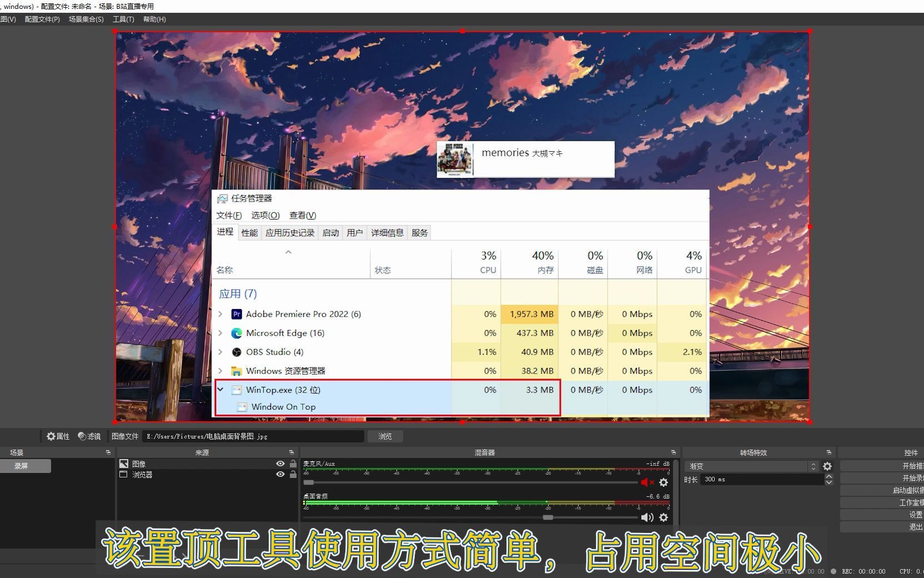This screenshot has height=578, width=924.
Task: Switch to the 用户 tab
Action: 355,233
